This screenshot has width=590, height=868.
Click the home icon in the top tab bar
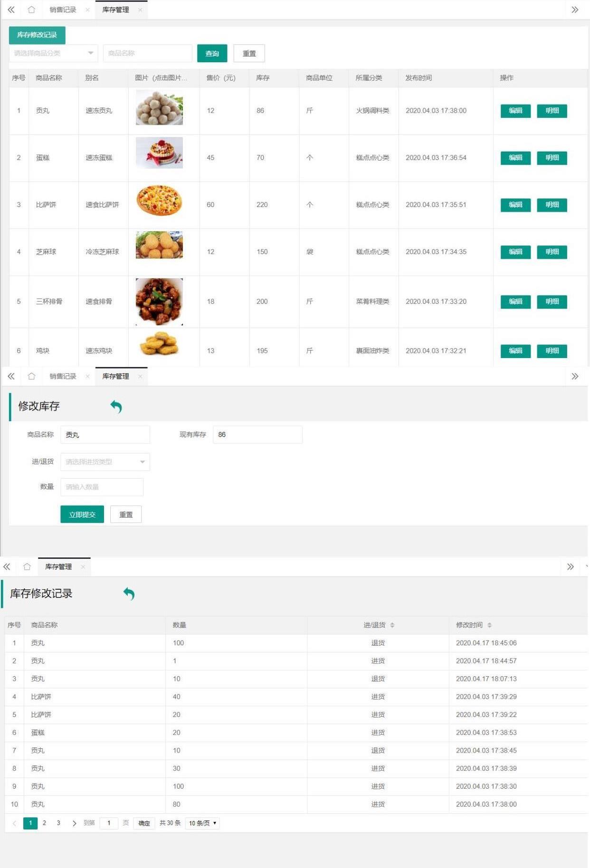click(31, 9)
